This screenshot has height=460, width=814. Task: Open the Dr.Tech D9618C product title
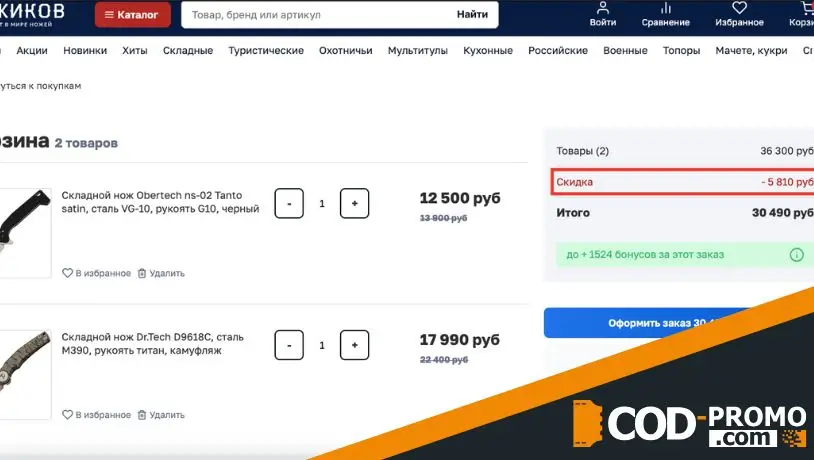point(153,344)
